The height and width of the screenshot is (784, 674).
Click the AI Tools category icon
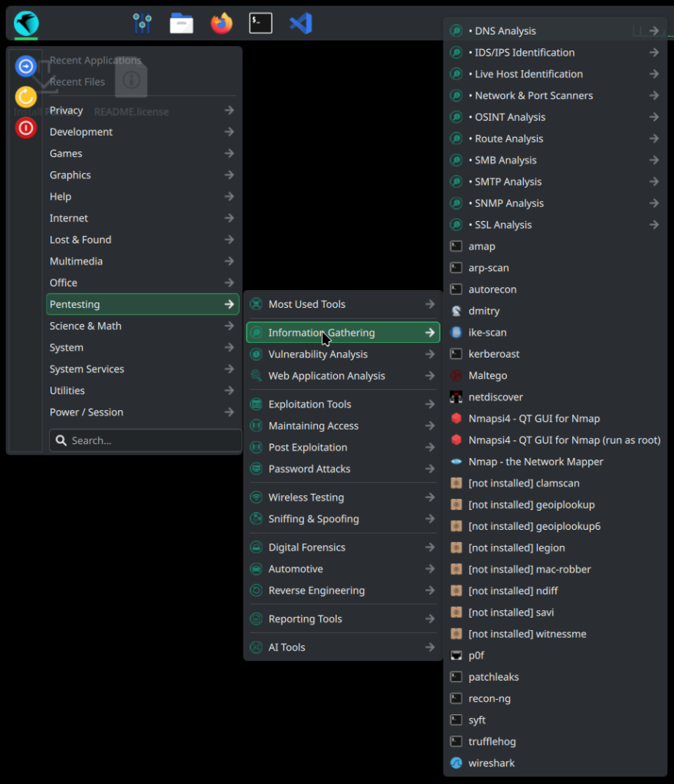pos(256,648)
